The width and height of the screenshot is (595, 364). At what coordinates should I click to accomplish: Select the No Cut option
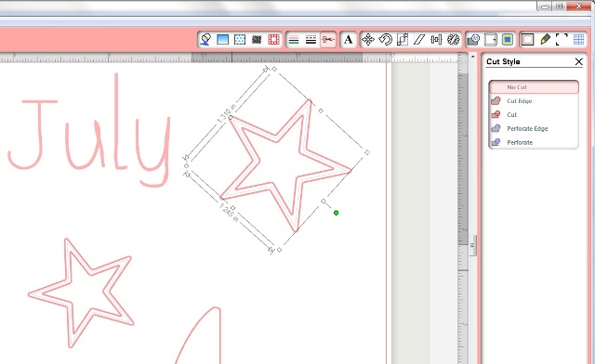click(534, 87)
